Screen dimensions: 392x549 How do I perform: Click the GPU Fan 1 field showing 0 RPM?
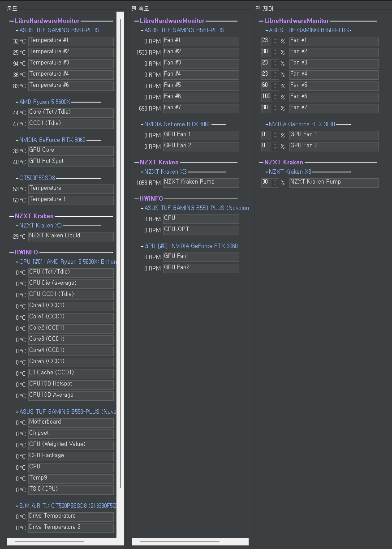[x=201, y=135]
